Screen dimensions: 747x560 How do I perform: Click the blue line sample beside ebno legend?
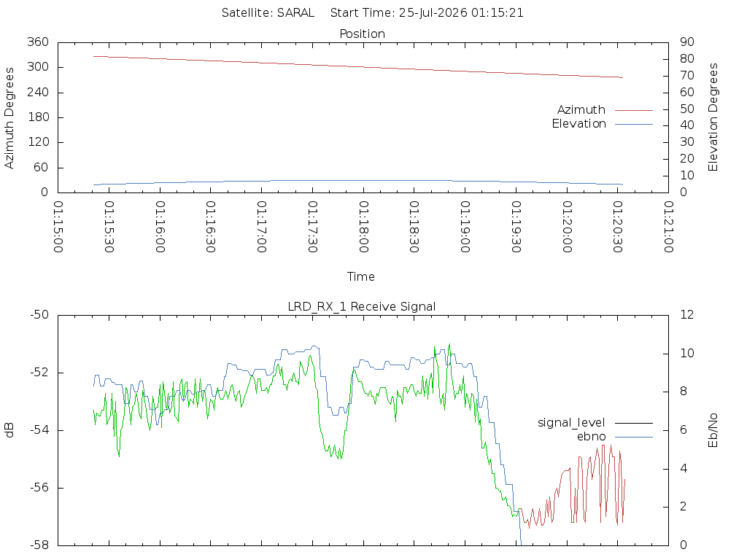coord(634,437)
